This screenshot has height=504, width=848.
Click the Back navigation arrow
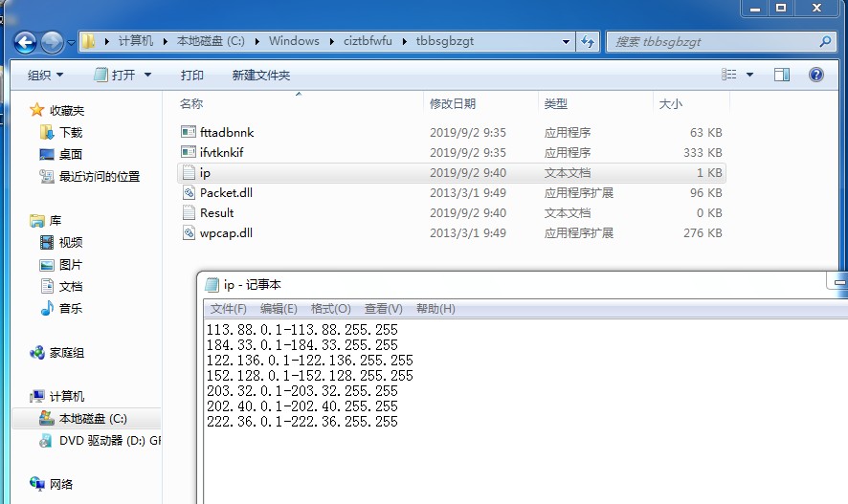(25, 42)
